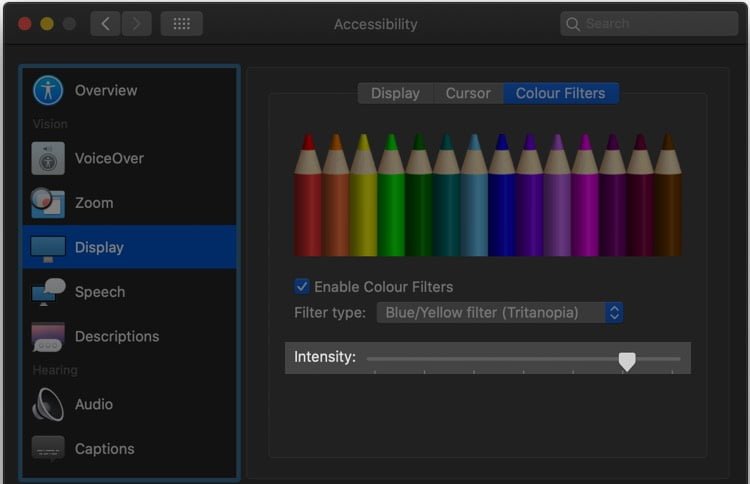Open the Audio speaker icon
Screen dimensions: 750x484
pyautogui.click(x=48, y=405)
